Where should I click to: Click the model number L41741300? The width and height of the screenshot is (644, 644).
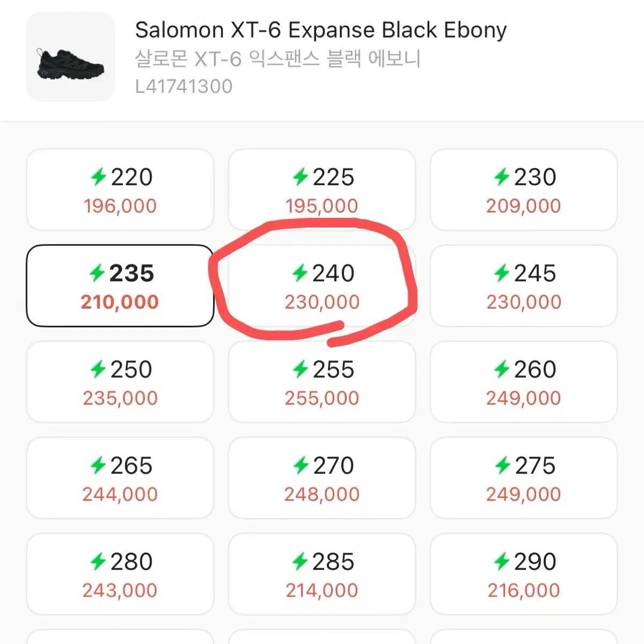184,85
